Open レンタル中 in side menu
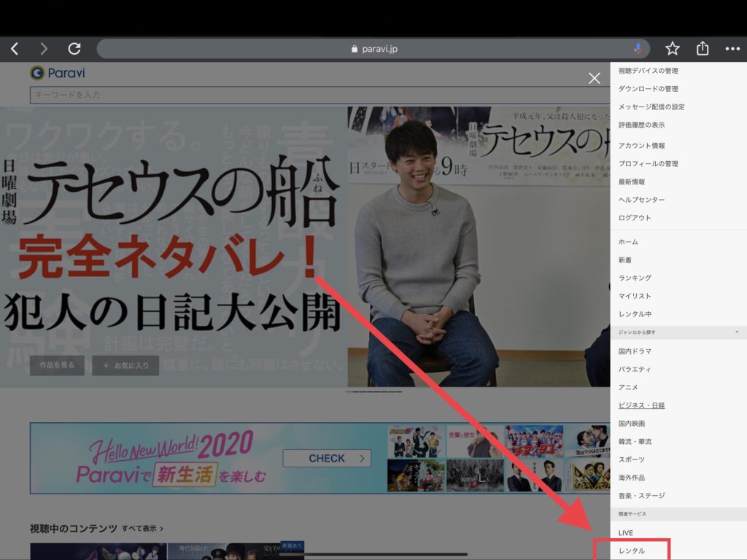 click(x=635, y=314)
